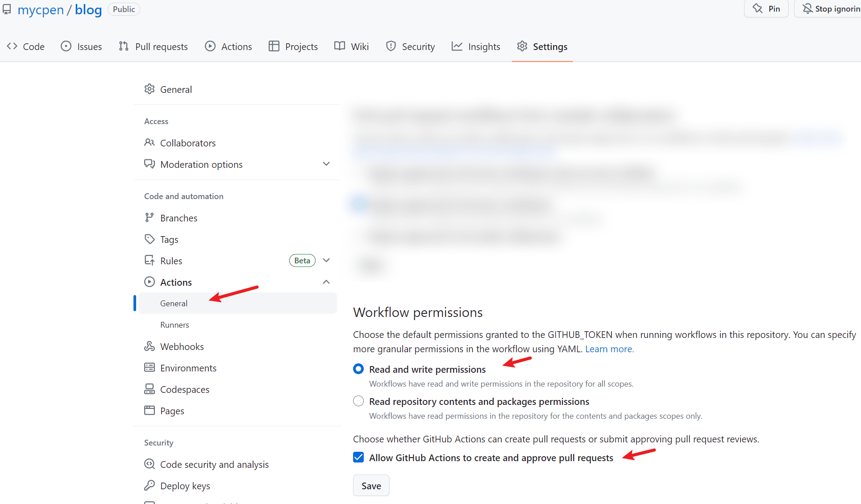
Task: Click the Pin button
Action: pos(766,8)
